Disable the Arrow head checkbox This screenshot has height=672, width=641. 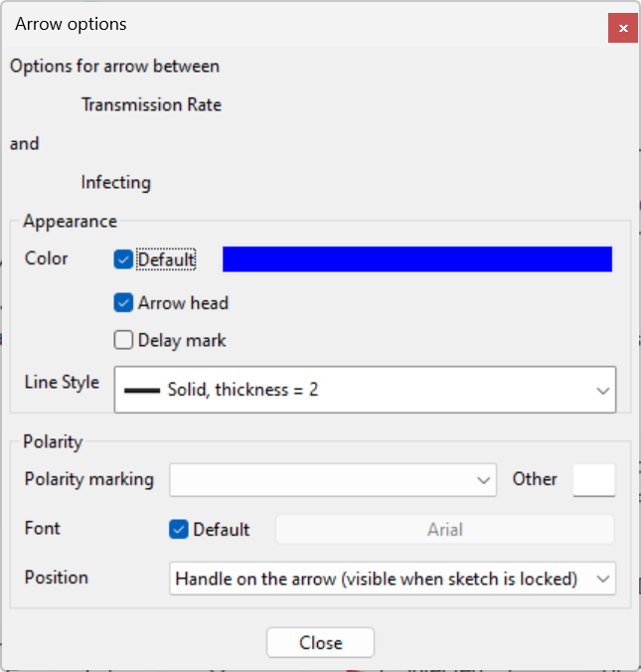click(x=124, y=302)
